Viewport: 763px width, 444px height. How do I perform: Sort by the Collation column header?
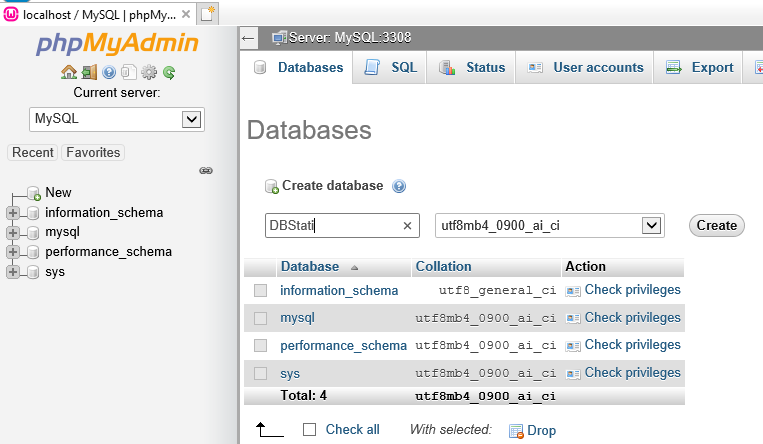click(x=443, y=267)
